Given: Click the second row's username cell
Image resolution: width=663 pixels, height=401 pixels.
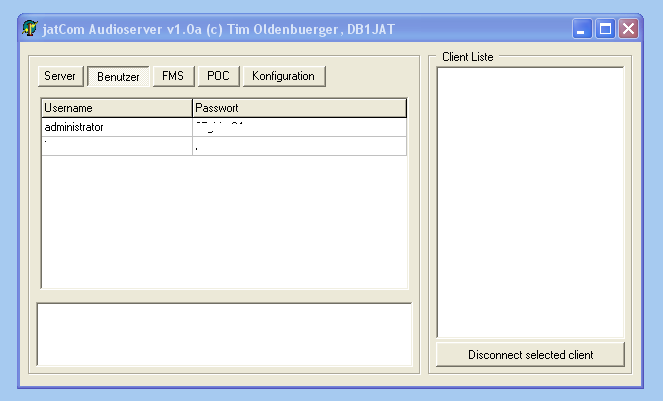Looking at the screenshot, I should (x=116, y=146).
